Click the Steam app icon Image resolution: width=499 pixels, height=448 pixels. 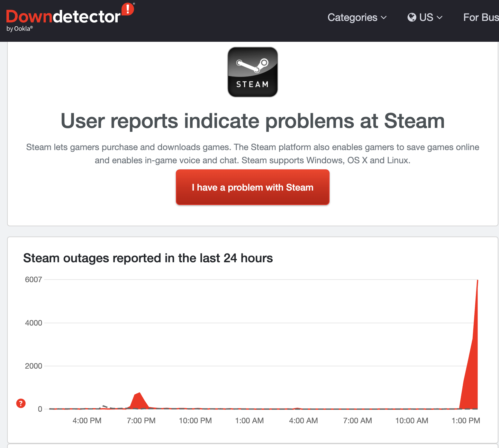coord(252,71)
